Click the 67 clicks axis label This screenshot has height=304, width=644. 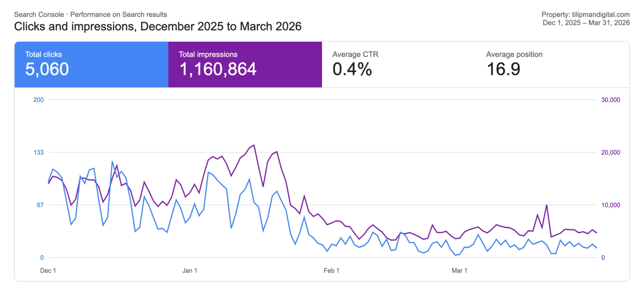[x=40, y=205]
